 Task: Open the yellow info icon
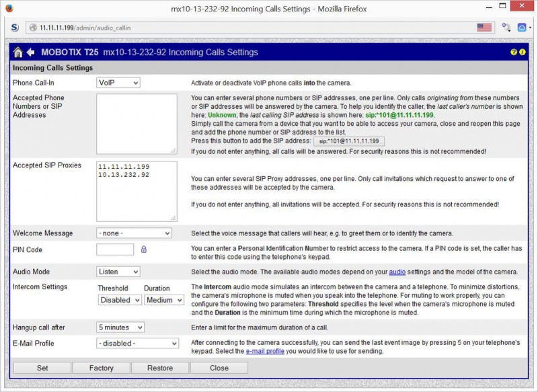(523, 52)
